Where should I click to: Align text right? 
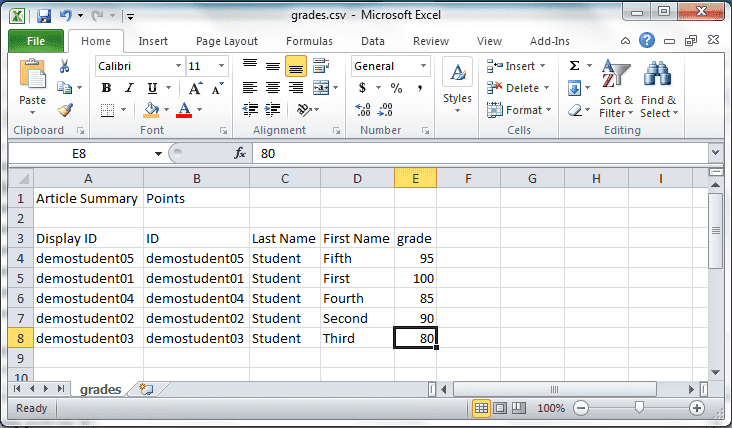(x=296, y=87)
